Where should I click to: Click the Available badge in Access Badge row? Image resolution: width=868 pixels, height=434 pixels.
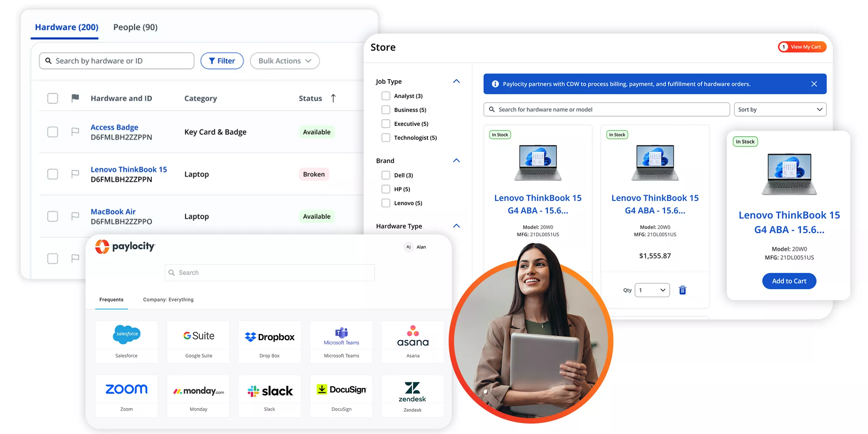pos(317,132)
